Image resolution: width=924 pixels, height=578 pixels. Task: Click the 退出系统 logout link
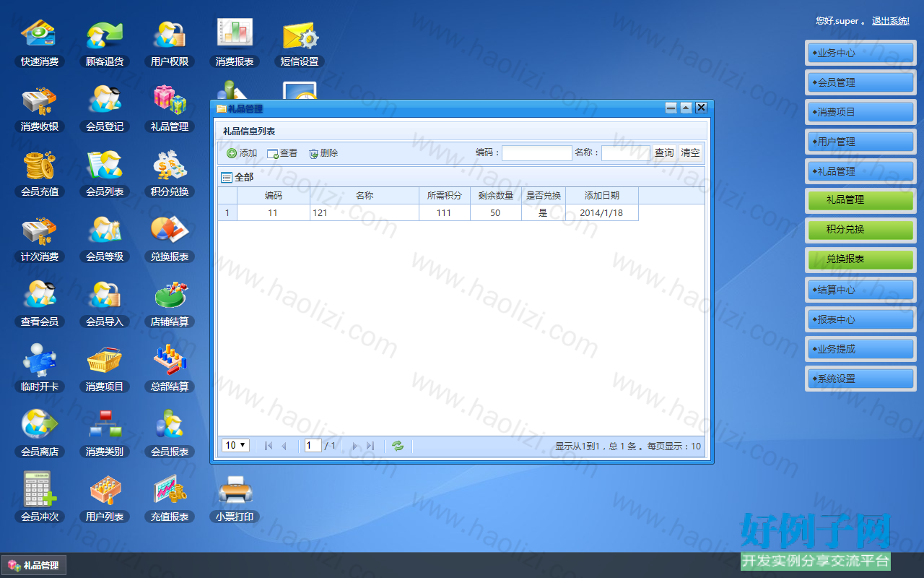pyautogui.click(x=891, y=21)
